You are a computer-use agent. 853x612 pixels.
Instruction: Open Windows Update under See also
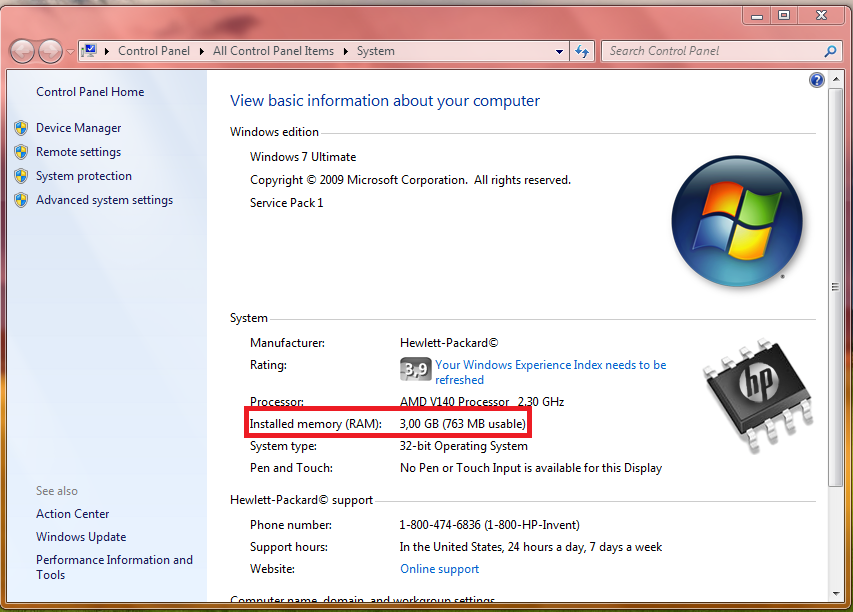(81, 537)
